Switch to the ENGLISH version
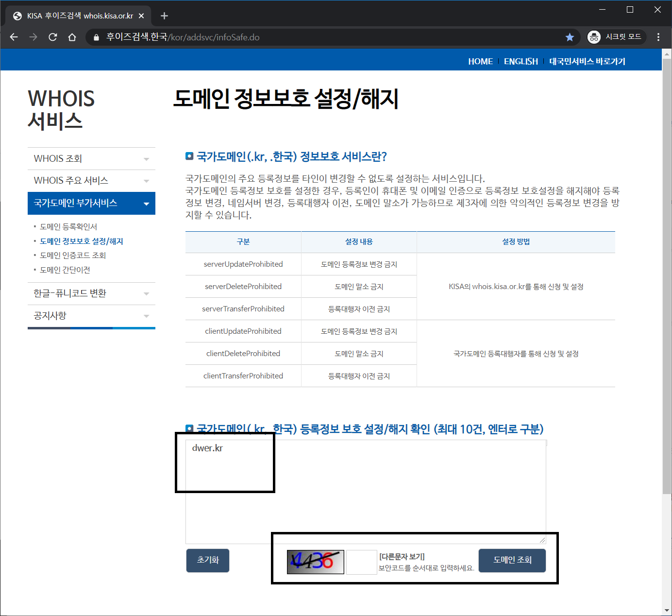Image resolution: width=672 pixels, height=616 pixels. coord(521,61)
